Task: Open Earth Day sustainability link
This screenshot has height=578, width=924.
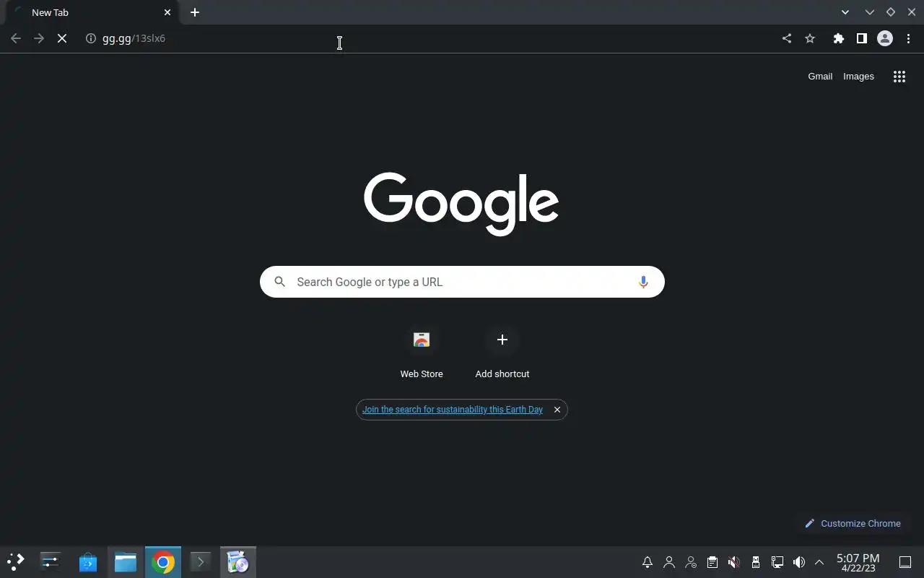Action: pos(453,410)
